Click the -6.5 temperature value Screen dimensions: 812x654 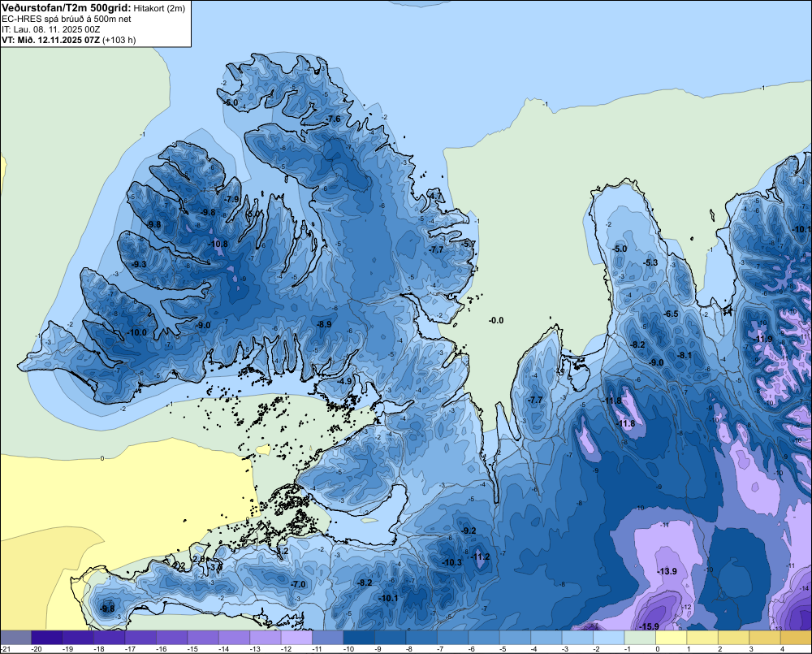[671, 314]
